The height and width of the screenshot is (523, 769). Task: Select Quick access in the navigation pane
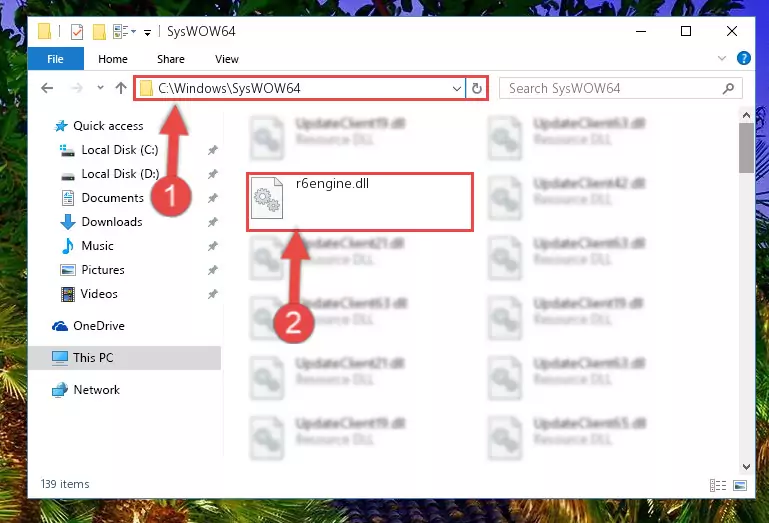click(108, 126)
